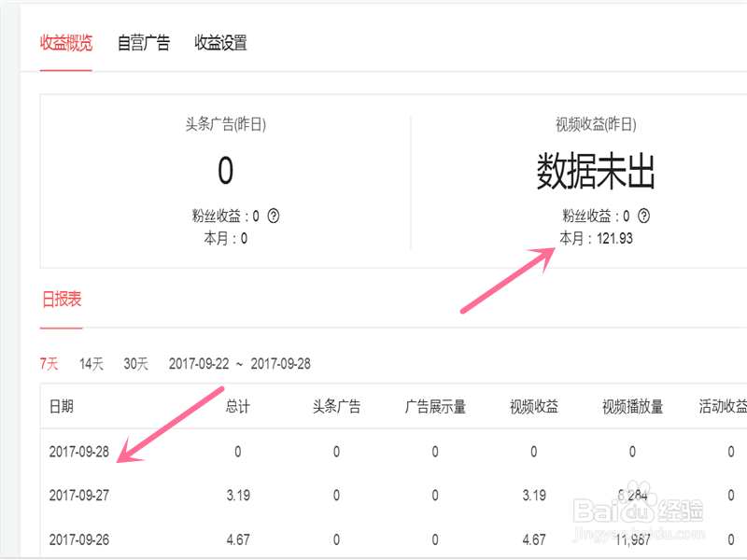Viewport: 747px width, 560px height.
Task: Click the help icon beside 视频收益 粉丝收益
Action: coord(644,216)
